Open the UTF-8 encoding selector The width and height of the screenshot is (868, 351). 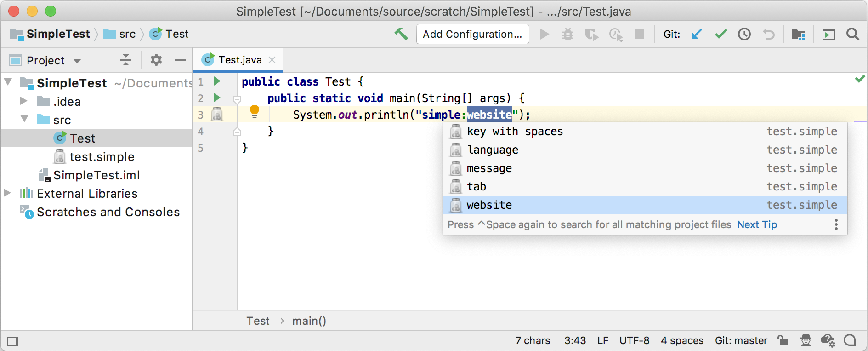click(634, 340)
